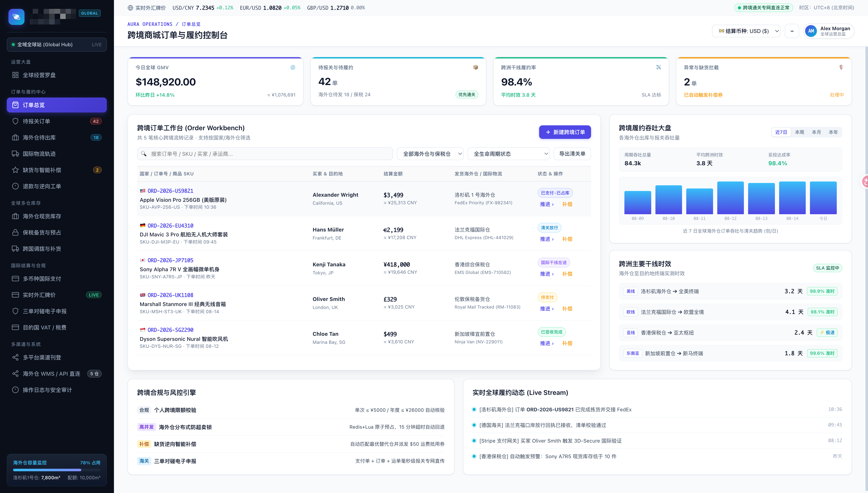Screen dimensions: 868x493
Task: Open the 结算币种 USD dropdown
Action: pyautogui.click(x=746, y=31)
